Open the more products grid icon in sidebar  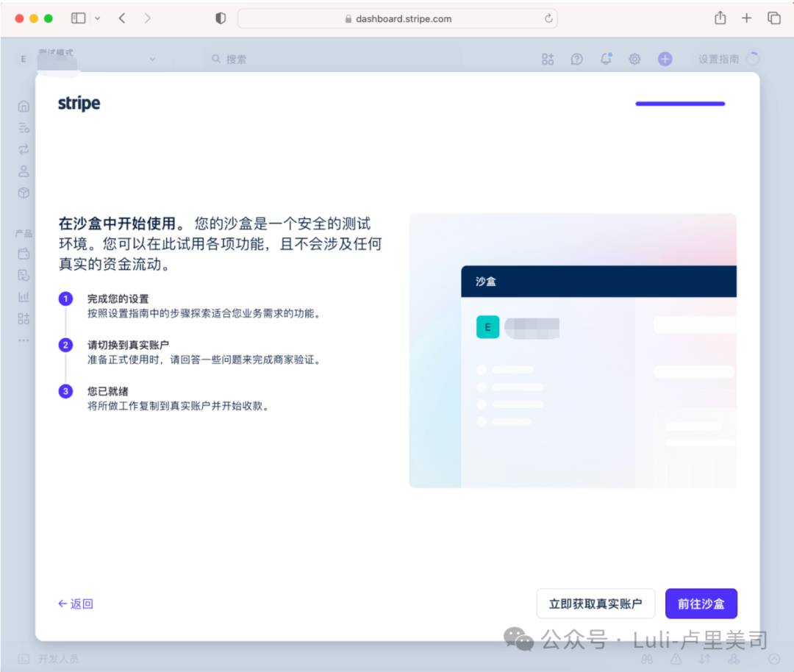coord(24,318)
